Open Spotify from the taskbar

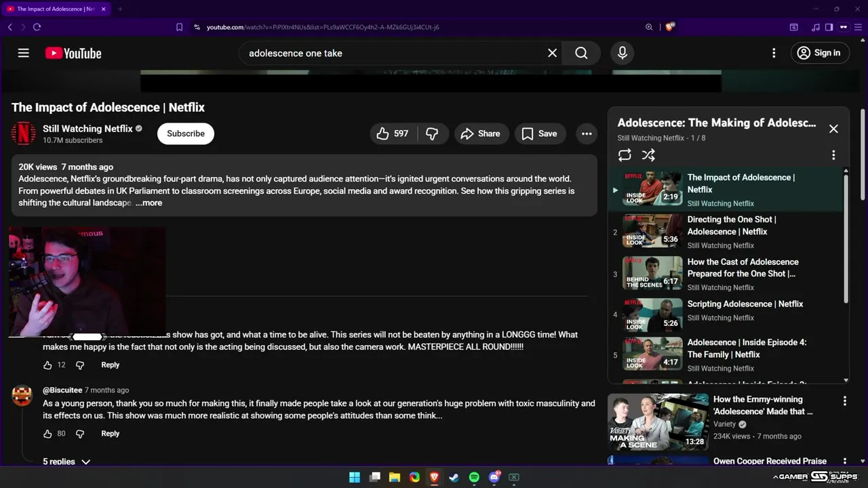[x=474, y=477]
